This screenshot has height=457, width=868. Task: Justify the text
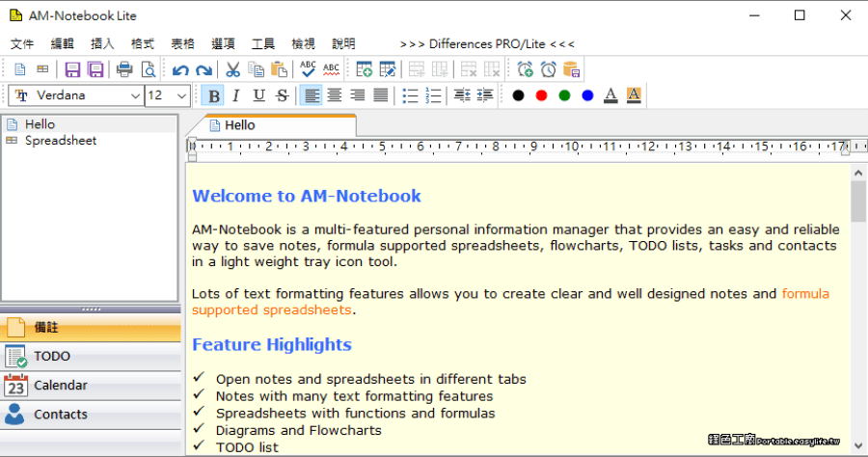tap(381, 95)
